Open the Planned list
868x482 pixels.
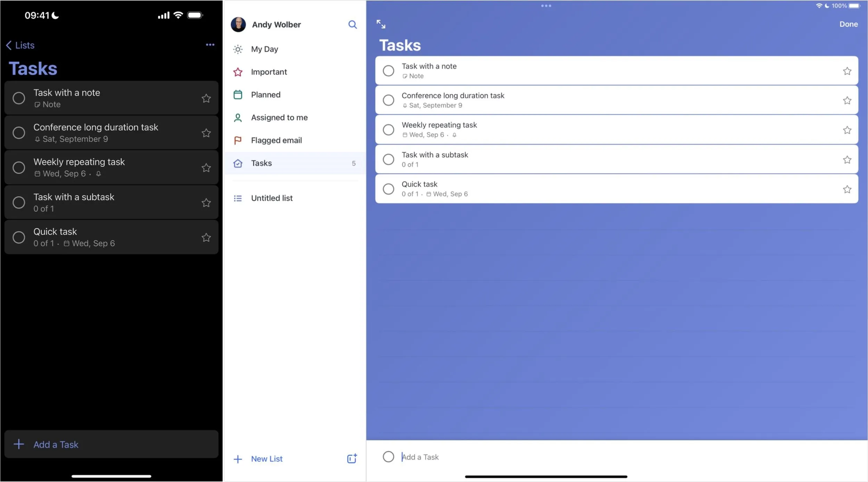(295, 95)
